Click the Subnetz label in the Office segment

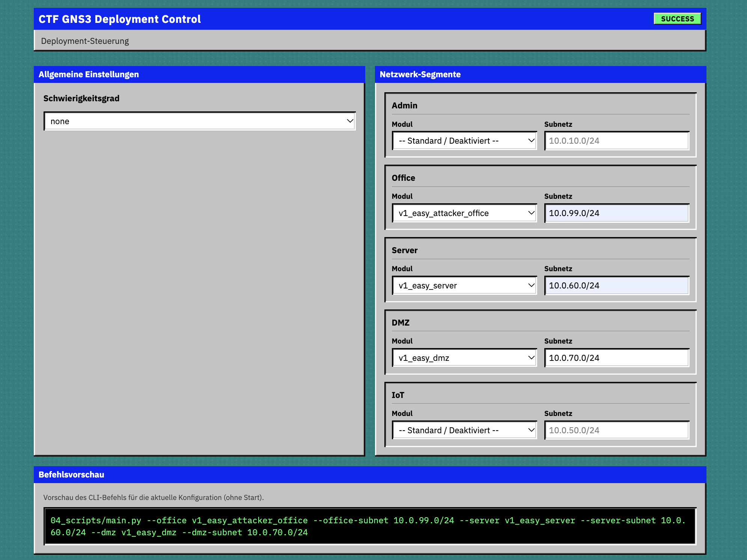tap(558, 196)
